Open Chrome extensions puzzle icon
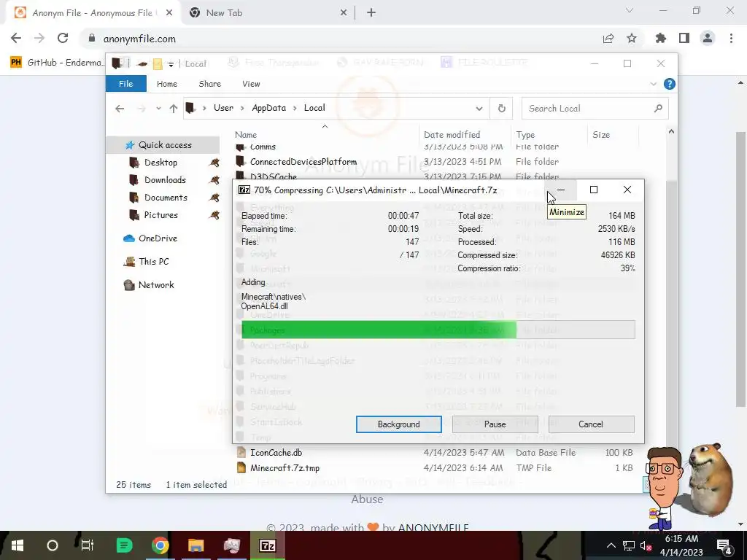The image size is (747, 560). (x=661, y=38)
